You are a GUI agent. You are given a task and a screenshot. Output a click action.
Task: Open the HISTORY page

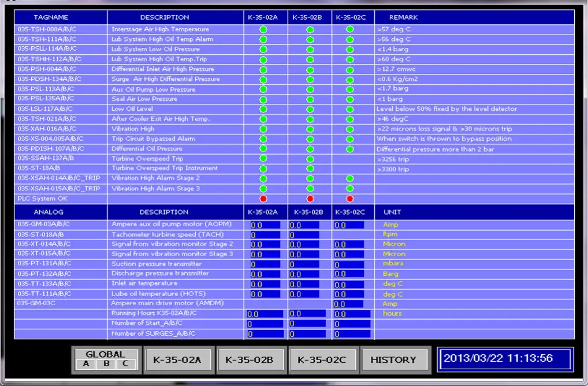point(393,359)
